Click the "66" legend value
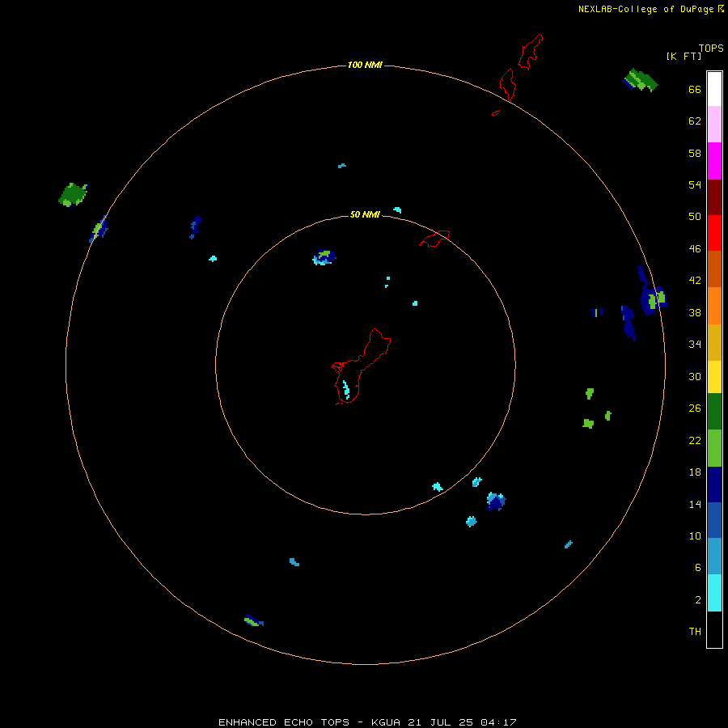Screen dimensions: 728x728 click(x=695, y=90)
